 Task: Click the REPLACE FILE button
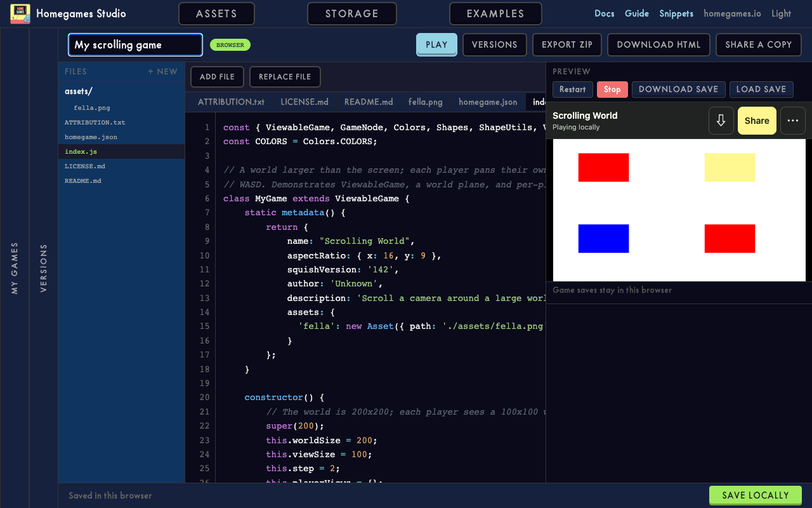pyautogui.click(x=285, y=77)
